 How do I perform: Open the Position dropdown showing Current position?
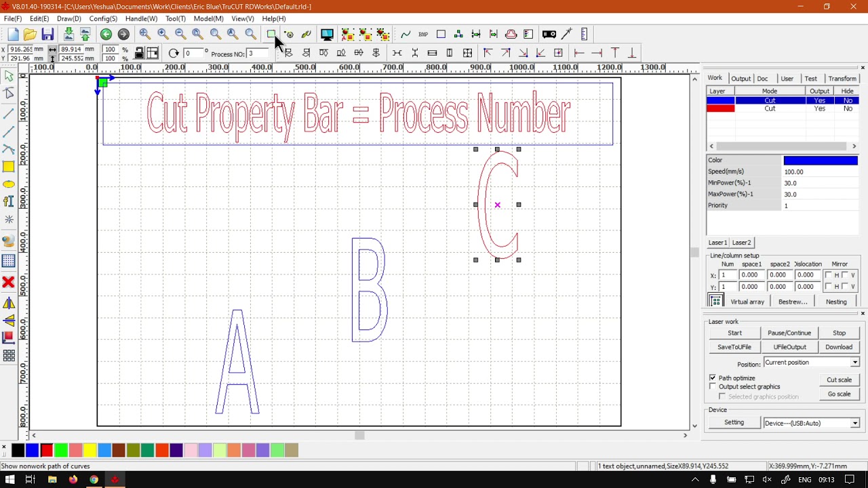(812, 363)
